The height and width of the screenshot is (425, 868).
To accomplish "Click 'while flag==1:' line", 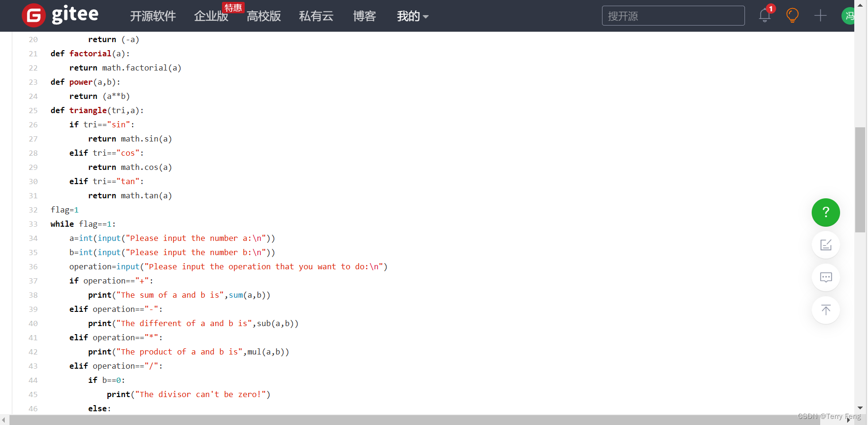I will pos(83,224).
